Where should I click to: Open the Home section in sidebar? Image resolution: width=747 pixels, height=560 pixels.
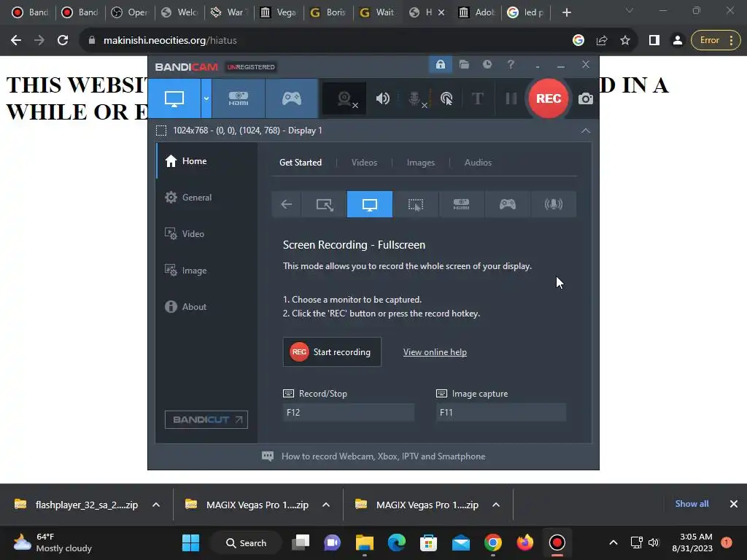pos(206,161)
